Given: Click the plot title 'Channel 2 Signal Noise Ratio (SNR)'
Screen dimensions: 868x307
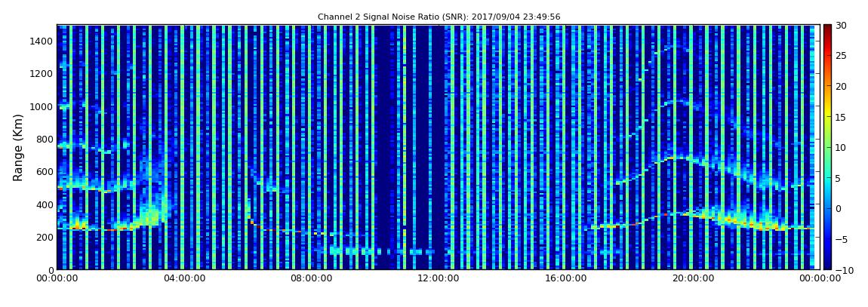Looking at the screenshot, I should [x=439, y=17].
